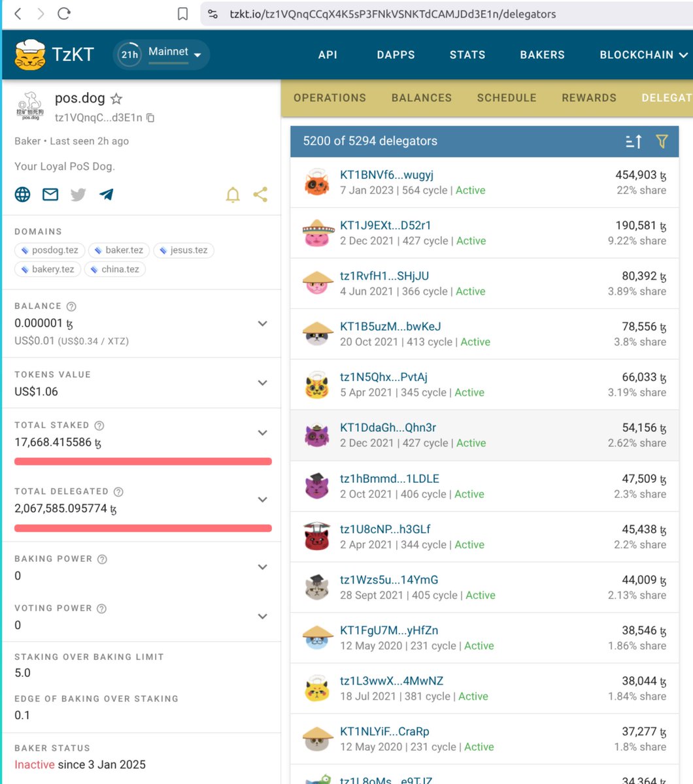Click the avatar of KT1J9EXt...D52r1
This screenshot has height=784, width=693.
tap(317, 233)
